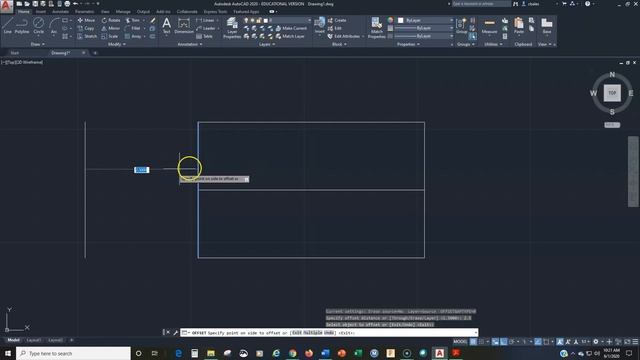Viewport: 640px width, 360px height.
Task: Activate the Trim command
Action: coord(133,20)
